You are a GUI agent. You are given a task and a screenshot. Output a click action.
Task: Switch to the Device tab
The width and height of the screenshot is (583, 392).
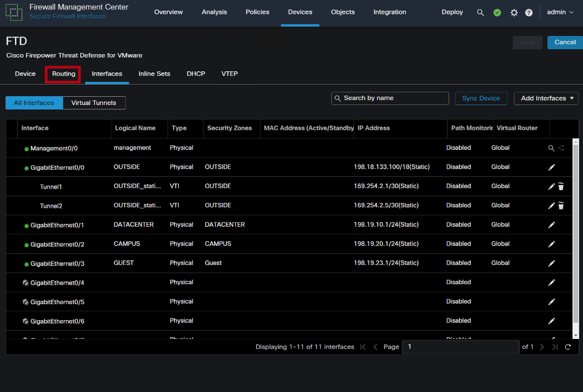coord(25,74)
